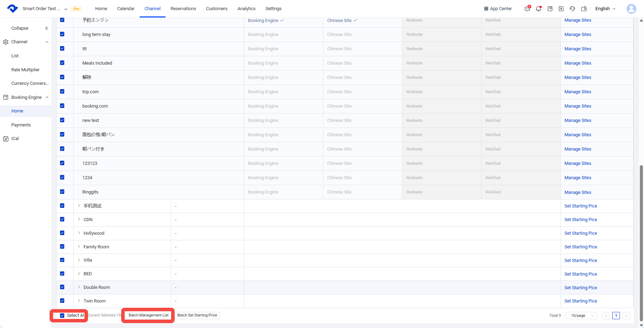
Task: Open the 10/page size dropdown
Action: pyautogui.click(x=581, y=315)
